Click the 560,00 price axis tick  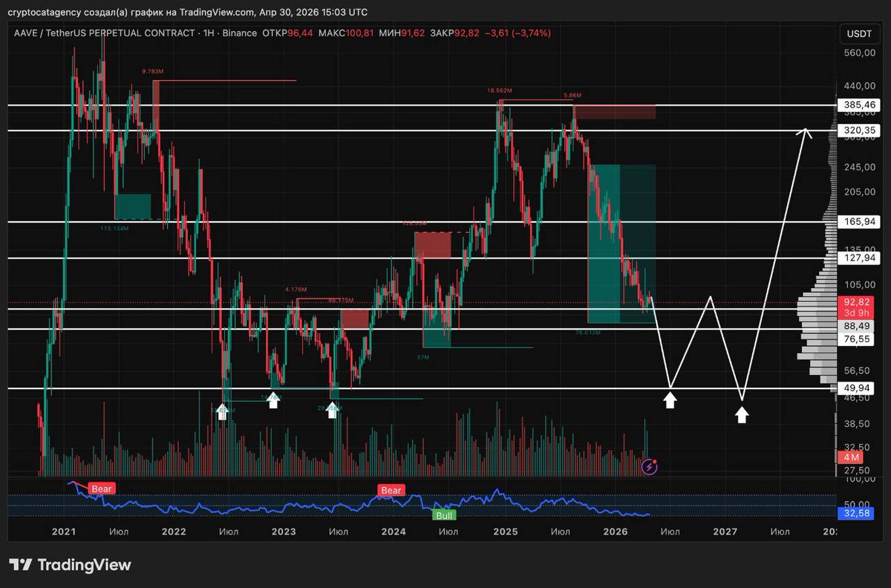tap(860, 53)
